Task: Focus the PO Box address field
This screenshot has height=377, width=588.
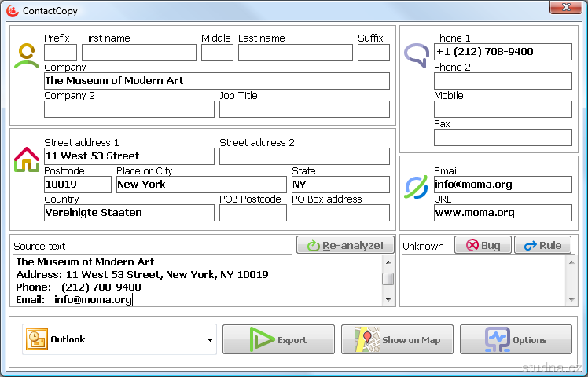Action: (340, 213)
